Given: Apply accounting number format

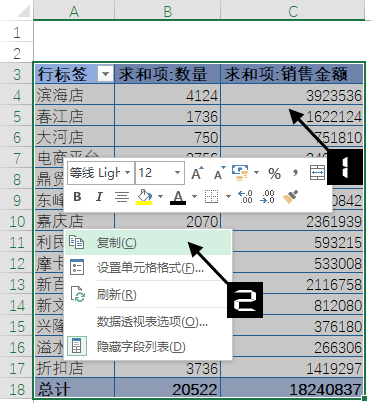Looking at the screenshot, I should (241, 173).
